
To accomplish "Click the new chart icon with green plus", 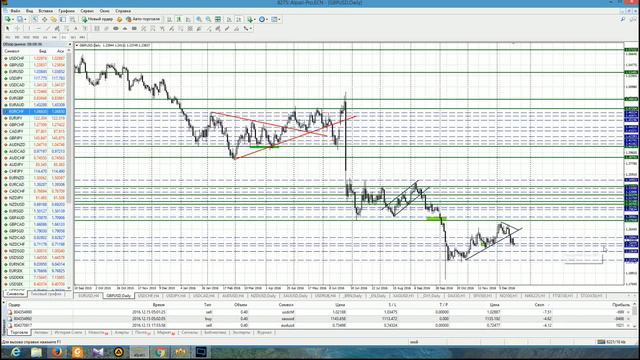I will click(x=7, y=19).
